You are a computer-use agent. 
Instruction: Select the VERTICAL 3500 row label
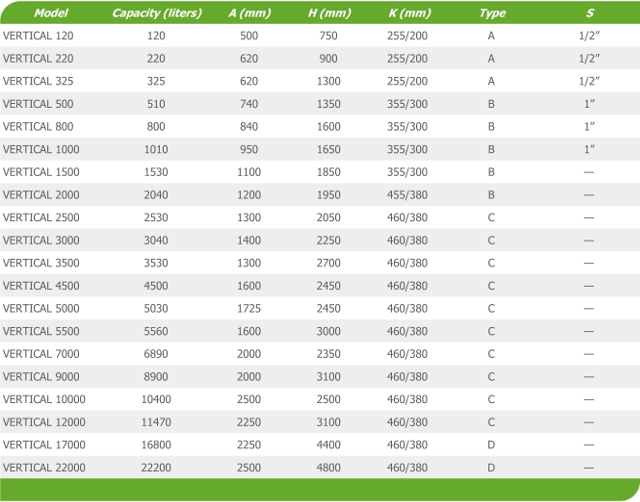(41, 263)
